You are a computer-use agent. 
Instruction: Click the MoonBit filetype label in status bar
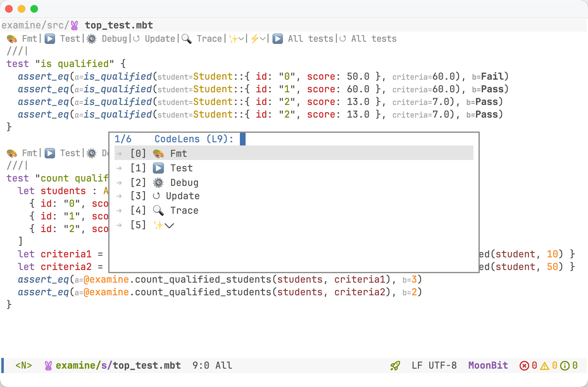coord(488,365)
